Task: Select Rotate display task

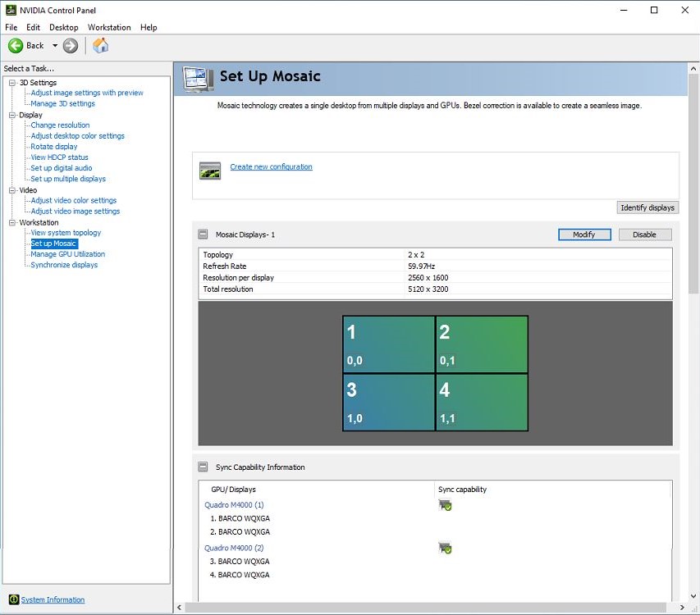Action: coord(54,147)
